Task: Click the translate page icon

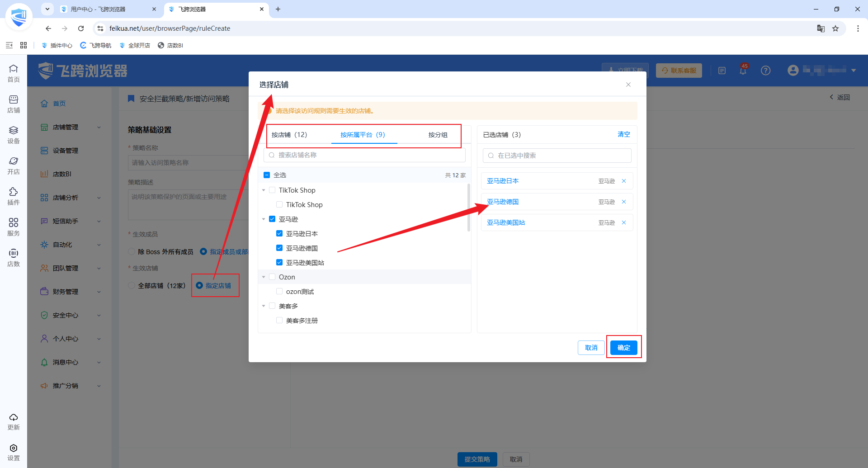Action: click(x=821, y=28)
